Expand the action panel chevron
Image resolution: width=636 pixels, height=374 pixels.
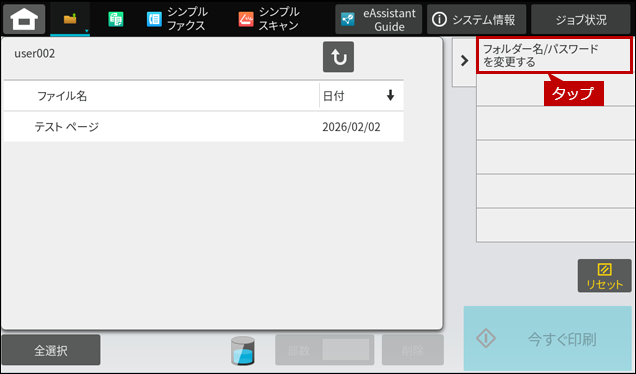(x=464, y=61)
